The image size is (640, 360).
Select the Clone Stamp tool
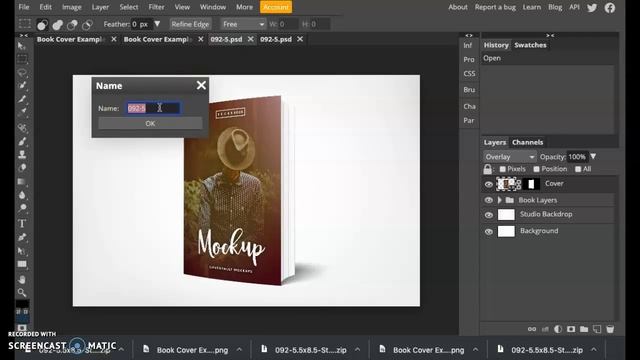[22, 155]
